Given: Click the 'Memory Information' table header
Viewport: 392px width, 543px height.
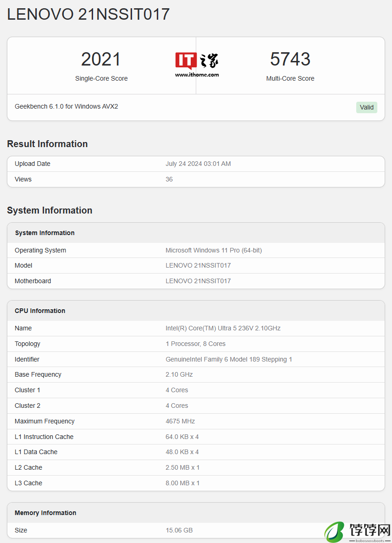Looking at the screenshot, I should pos(45,513).
